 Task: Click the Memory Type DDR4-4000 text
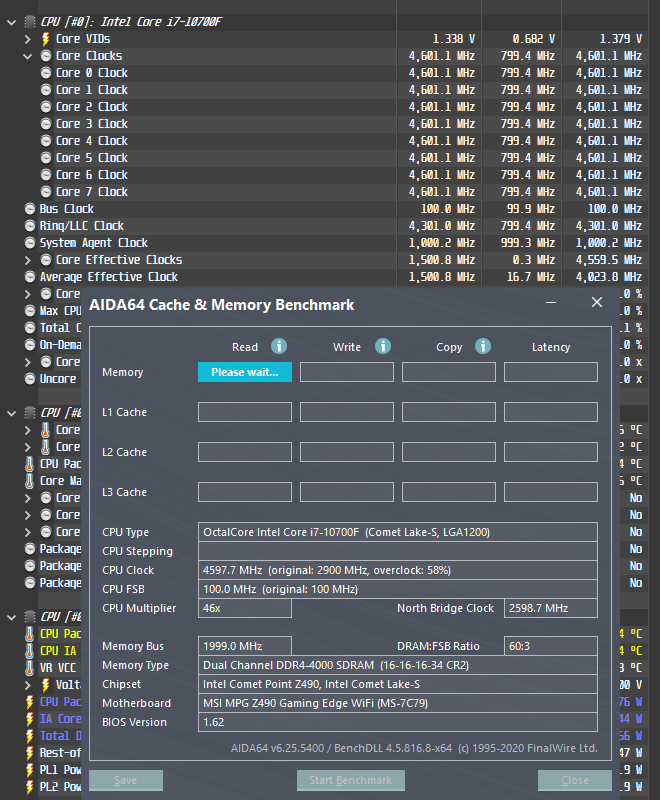[336, 665]
